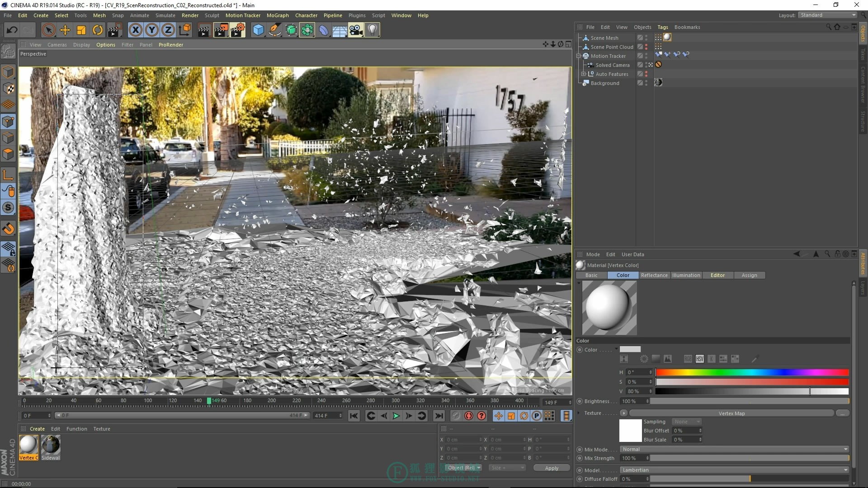Toggle Mix Mode animation dot

click(x=580, y=450)
